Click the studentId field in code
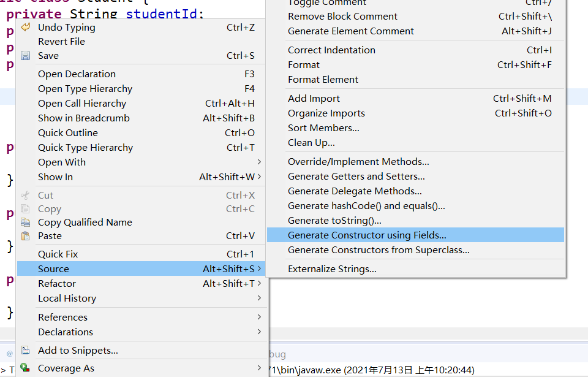The image size is (588, 377). [x=161, y=14]
